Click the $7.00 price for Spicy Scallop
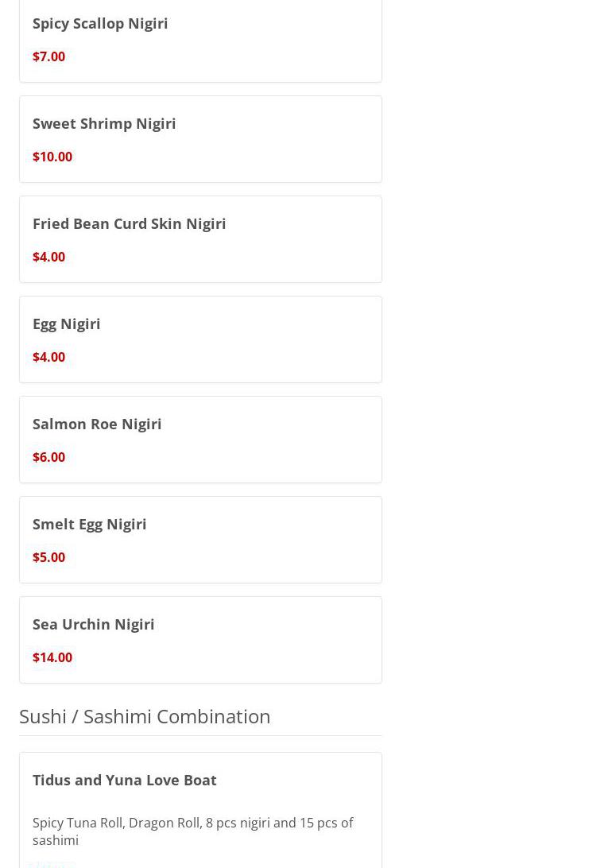The image size is (612, 868). tap(48, 56)
